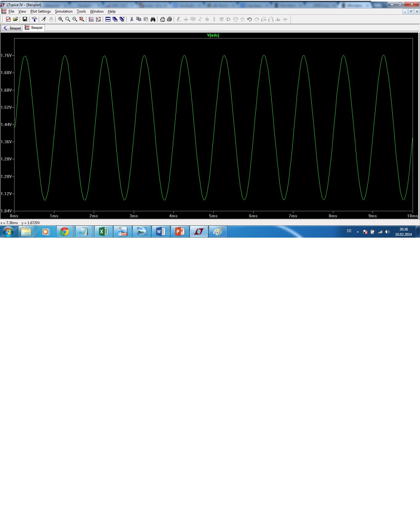Click the Halt simulation (hand) icon
The height and width of the screenshot is (530, 420).
pyautogui.click(x=51, y=19)
